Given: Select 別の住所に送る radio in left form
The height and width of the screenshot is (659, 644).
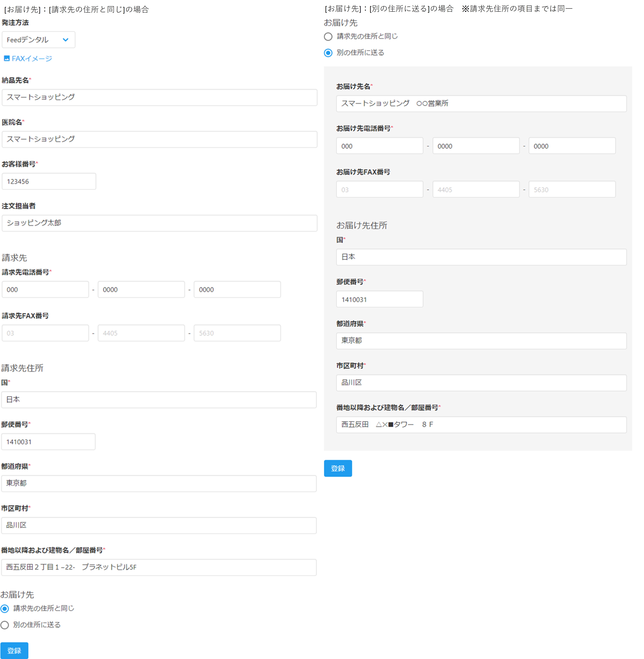Looking at the screenshot, I should (x=5, y=625).
